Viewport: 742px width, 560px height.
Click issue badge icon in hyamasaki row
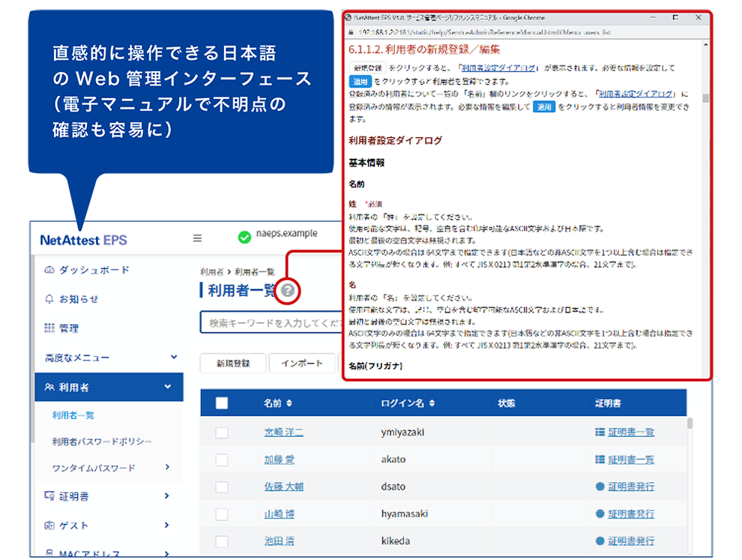tap(600, 514)
